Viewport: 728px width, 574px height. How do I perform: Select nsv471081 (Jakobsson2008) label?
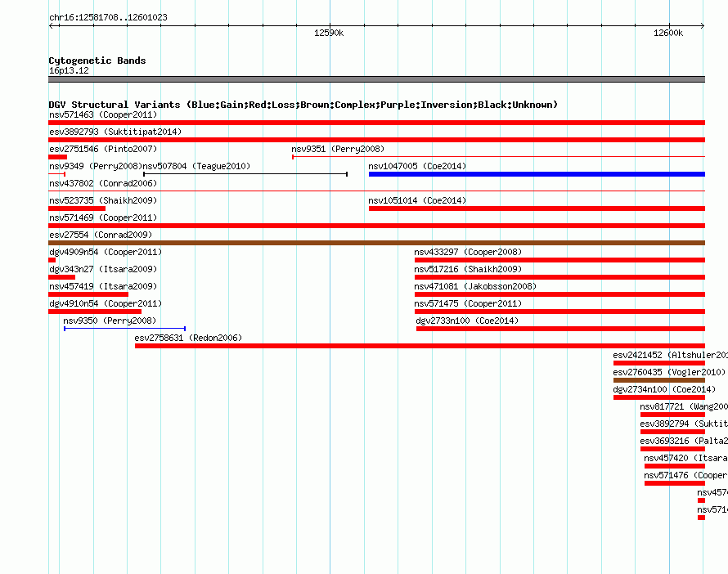(475, 286)
